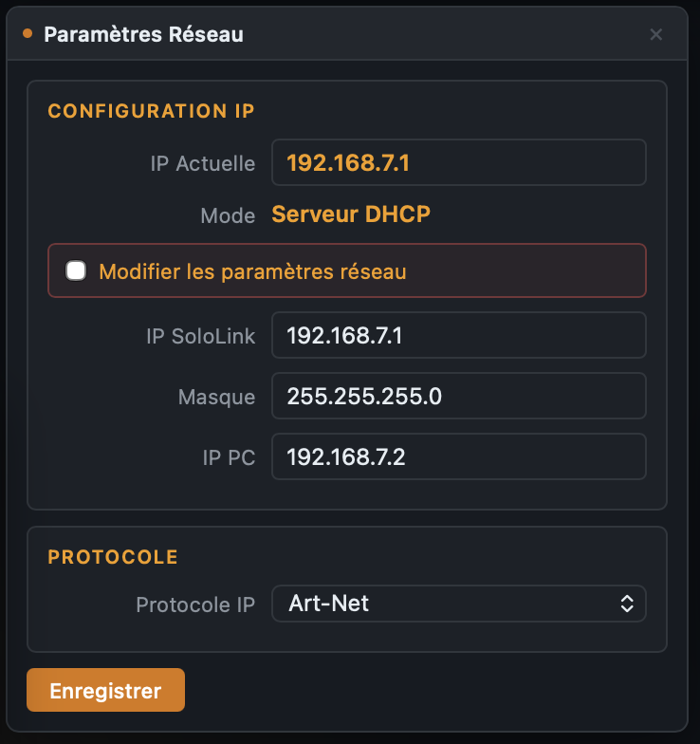Click the IP PC address field
The width and height of the screenshot is (700, 744).
[x=459, y=456]
